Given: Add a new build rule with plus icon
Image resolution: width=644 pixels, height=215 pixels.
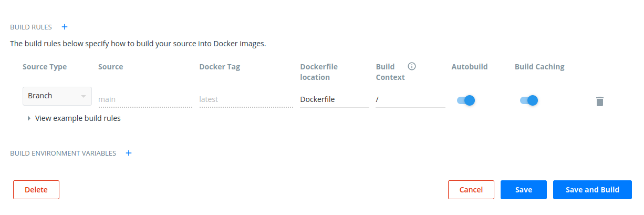Looking at the screenshot, I should [65, 27].
